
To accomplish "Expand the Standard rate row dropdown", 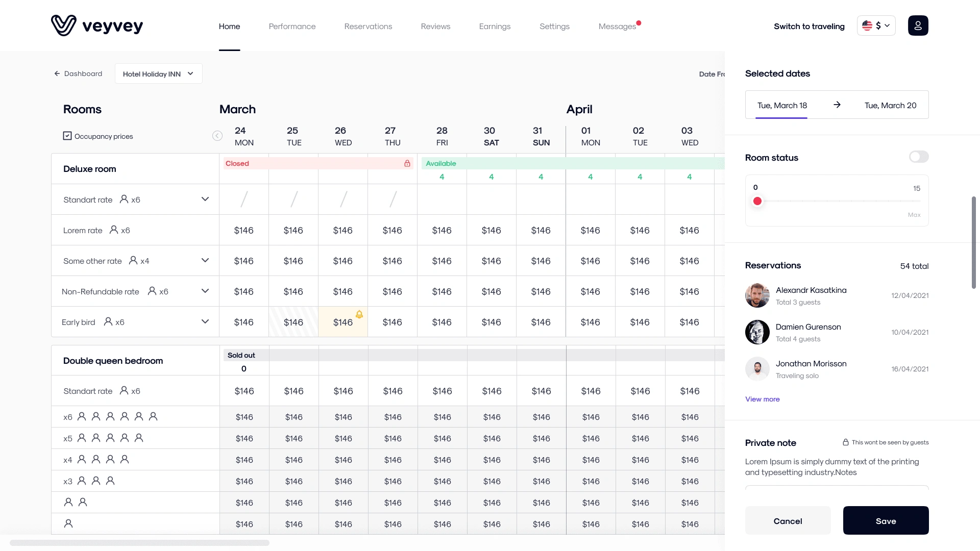I will [205, 199].
